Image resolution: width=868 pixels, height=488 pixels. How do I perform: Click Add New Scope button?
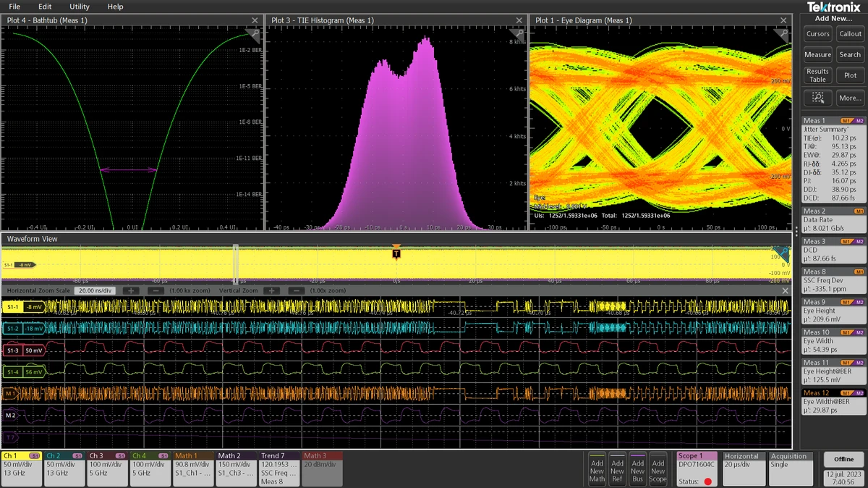pyautogui.click(x=658, y=469)
